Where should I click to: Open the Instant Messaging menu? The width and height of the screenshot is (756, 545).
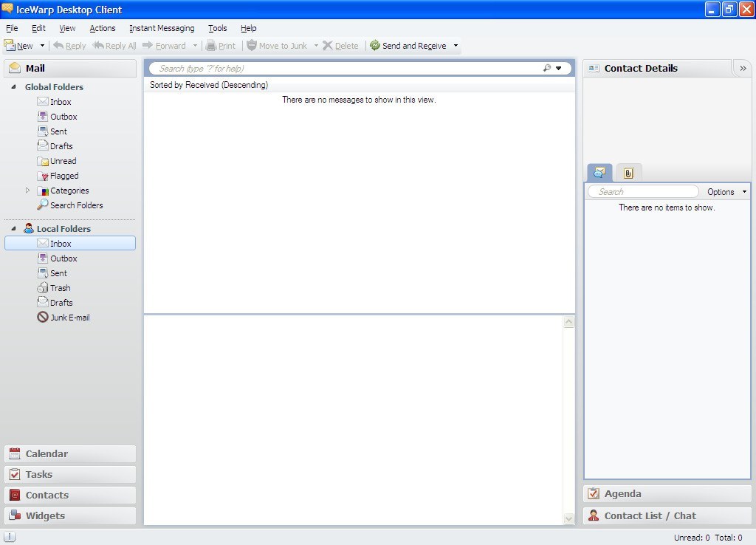pos(162,28)
